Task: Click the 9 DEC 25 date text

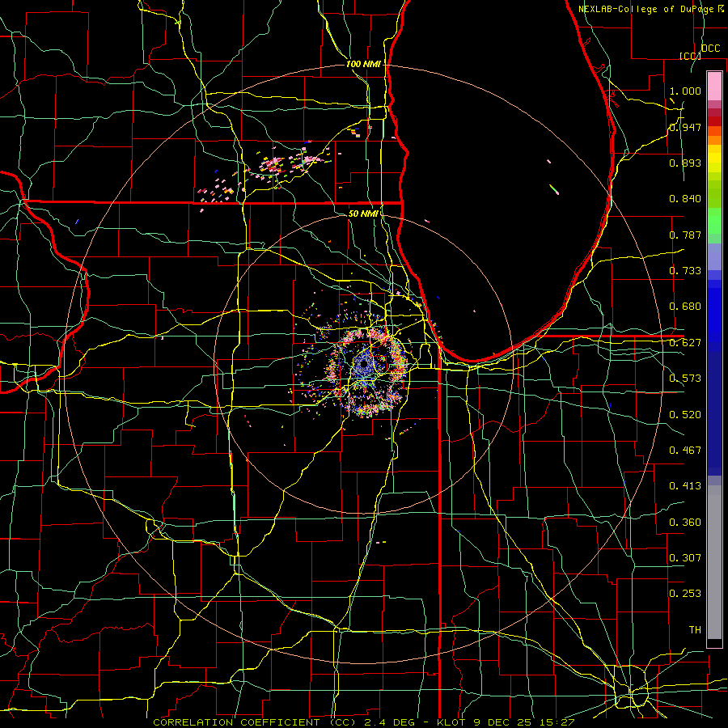Action: [504, 722]
